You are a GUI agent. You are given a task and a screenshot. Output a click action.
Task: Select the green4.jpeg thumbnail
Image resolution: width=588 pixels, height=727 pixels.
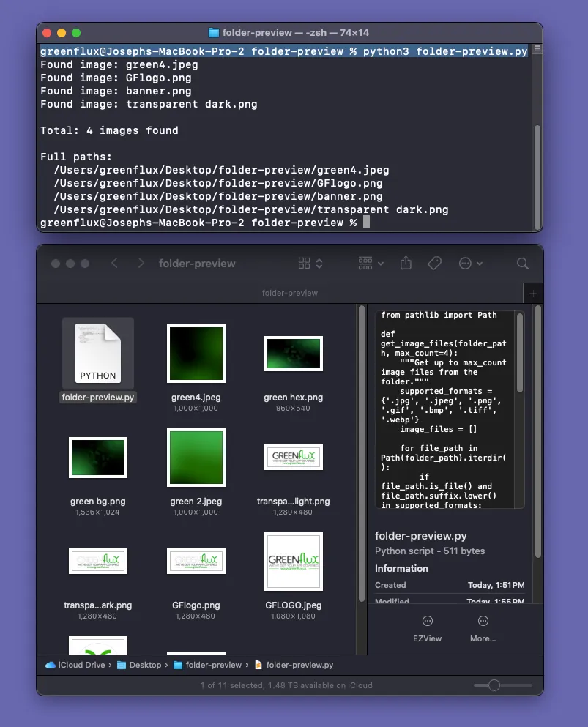point(196,354)
